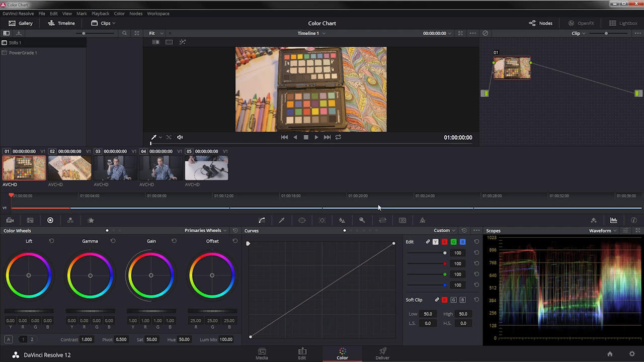644x362 pixels.
Task: Open the Waveform scope type dropdown
Action: coord(603,231)
